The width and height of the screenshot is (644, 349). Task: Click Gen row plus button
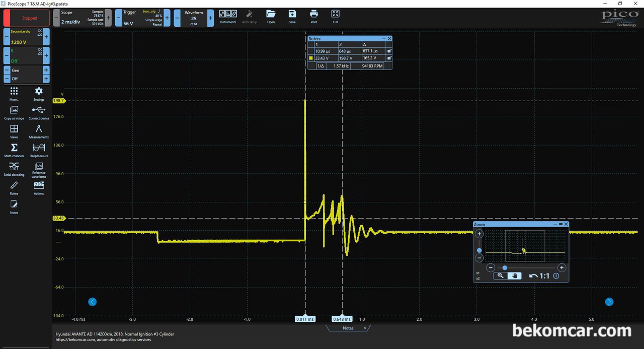tap(46, 71)
